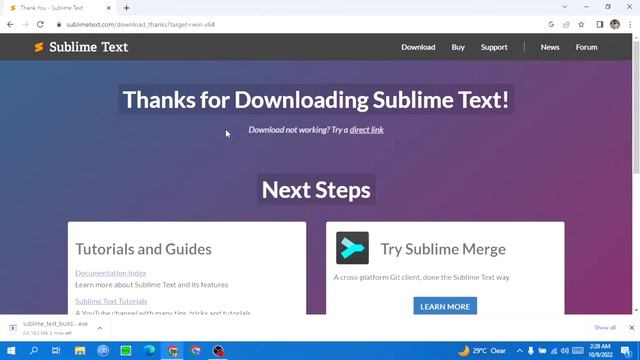
Task: Open Windows taskbar search
Action: [34, 351]
